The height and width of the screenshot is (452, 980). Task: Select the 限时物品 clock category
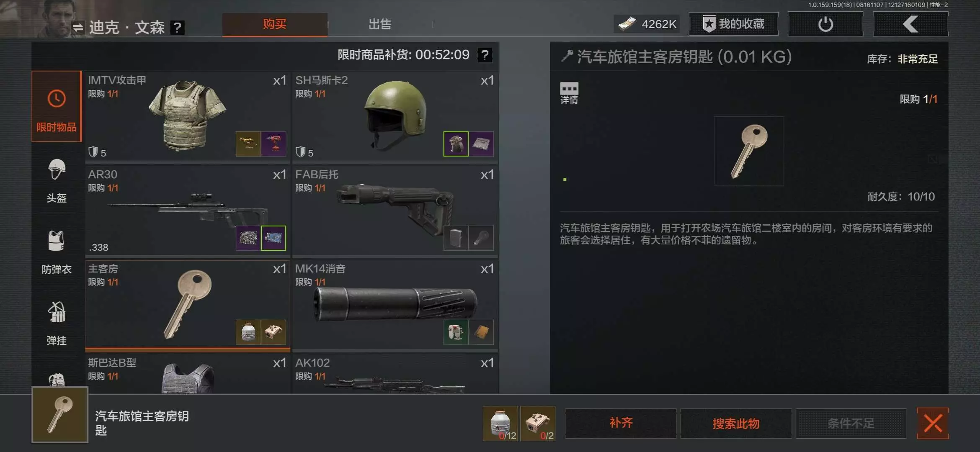tap(57, 107)
